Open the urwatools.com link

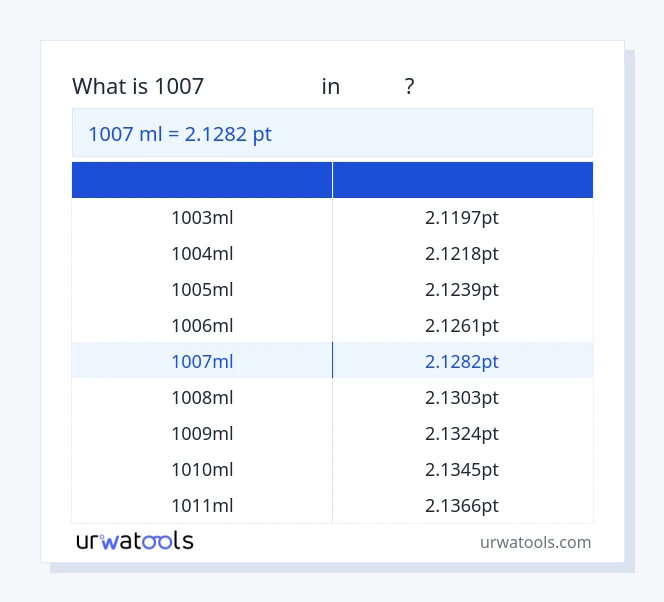535,542
